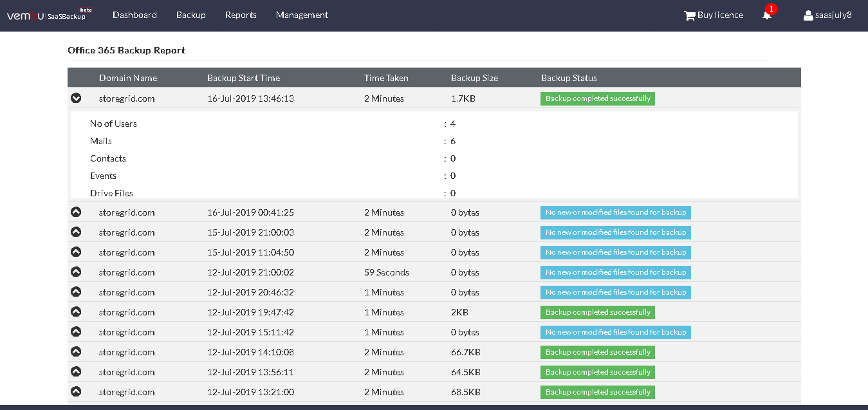Click the 64.5KB backup size value
868x410 pixels.
pyautogui.click(x=466, y=372)
